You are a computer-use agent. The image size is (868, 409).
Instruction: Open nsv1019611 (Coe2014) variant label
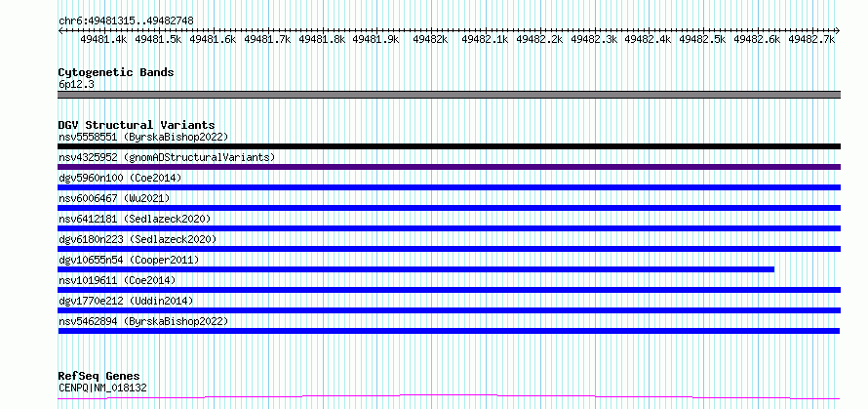[117, 280]
